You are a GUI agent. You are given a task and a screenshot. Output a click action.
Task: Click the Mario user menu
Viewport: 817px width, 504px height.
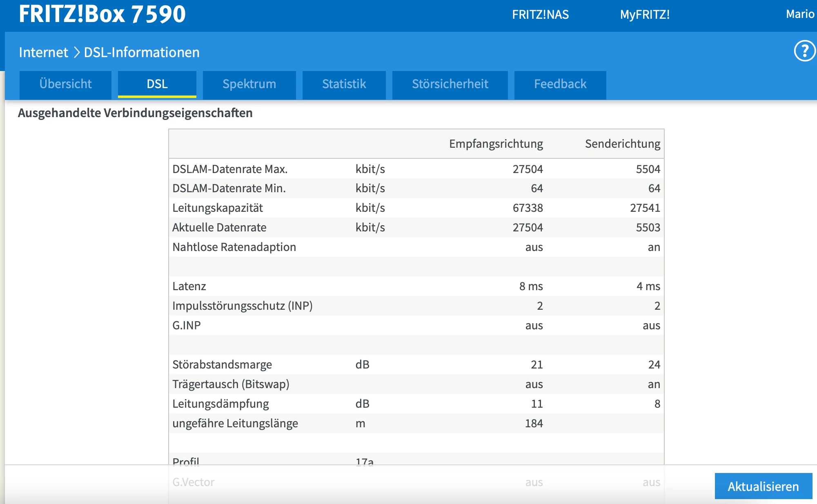800,14
